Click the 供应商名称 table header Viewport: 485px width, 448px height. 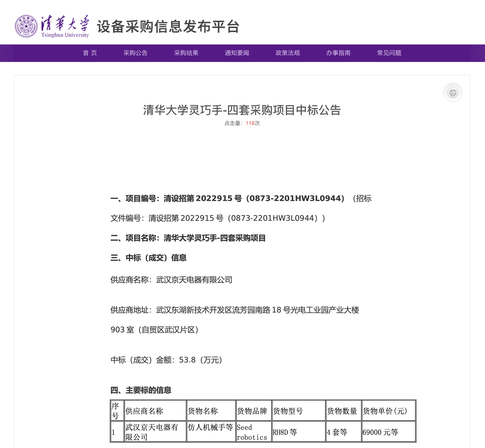155,410
